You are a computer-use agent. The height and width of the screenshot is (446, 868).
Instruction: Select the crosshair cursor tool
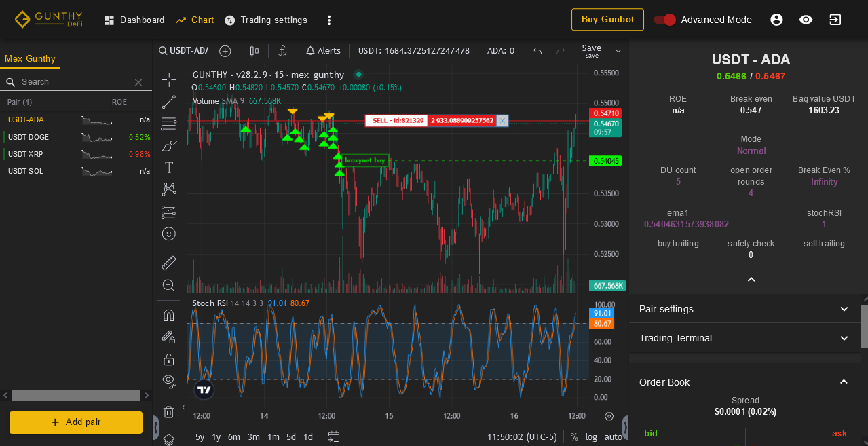[x=169, y=80]
